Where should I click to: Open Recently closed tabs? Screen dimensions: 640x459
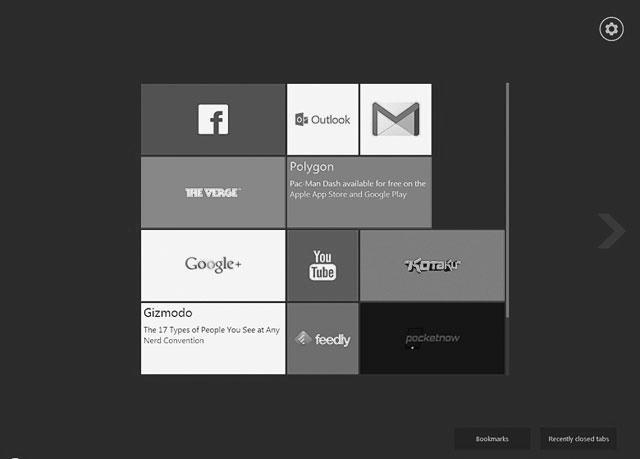578,439
